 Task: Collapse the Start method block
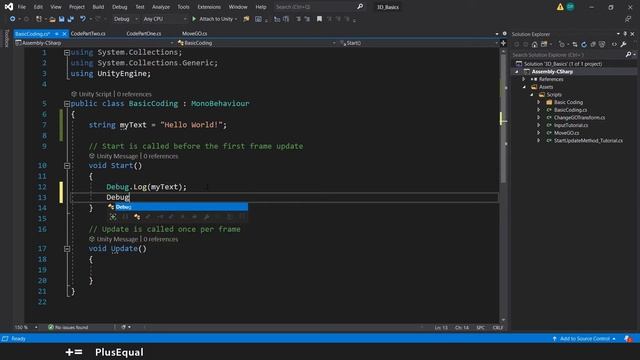[67, 166]
